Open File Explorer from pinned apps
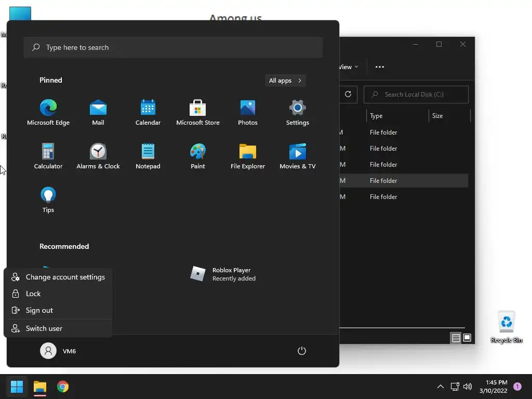 (x=248, y=156)
